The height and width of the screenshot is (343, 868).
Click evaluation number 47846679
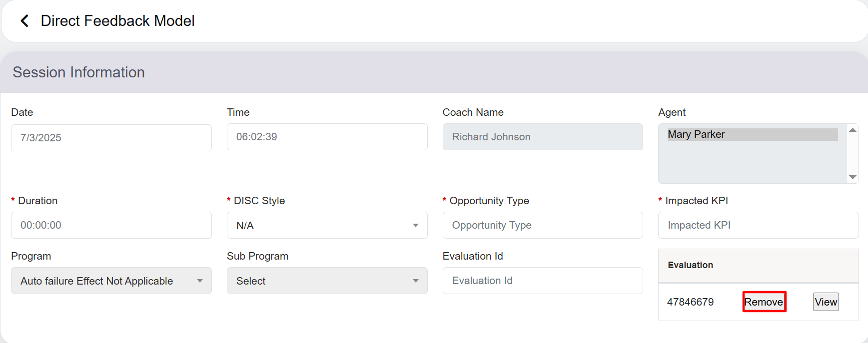pos(690,302)
